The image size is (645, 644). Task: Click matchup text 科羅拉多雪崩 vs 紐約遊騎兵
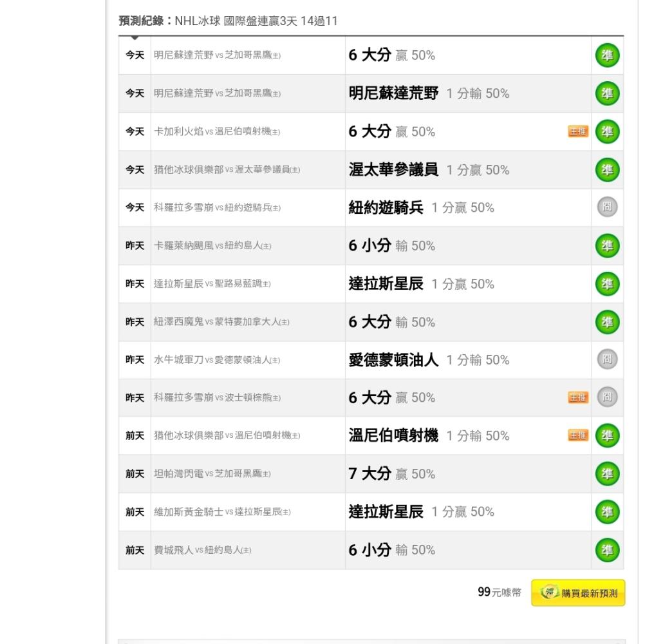217,208
